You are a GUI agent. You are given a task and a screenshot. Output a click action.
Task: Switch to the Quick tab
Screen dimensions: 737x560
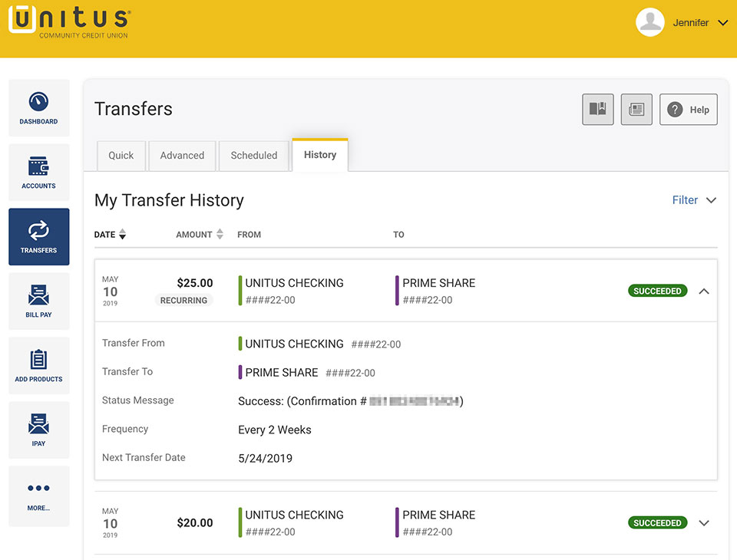(121, 156)
